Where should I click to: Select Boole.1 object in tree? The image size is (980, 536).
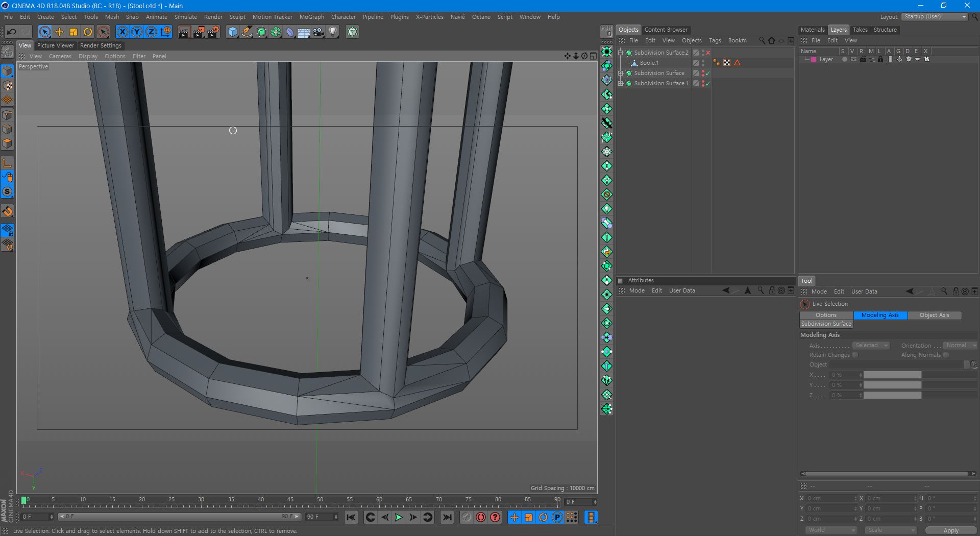click(x=649, y=63)
